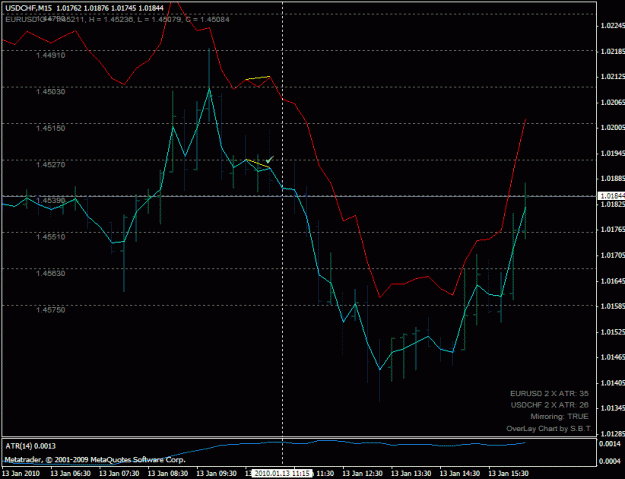Click the overlay price label 1.45150
The width and height of the screenshot is (625, 479).
point(51,128)
